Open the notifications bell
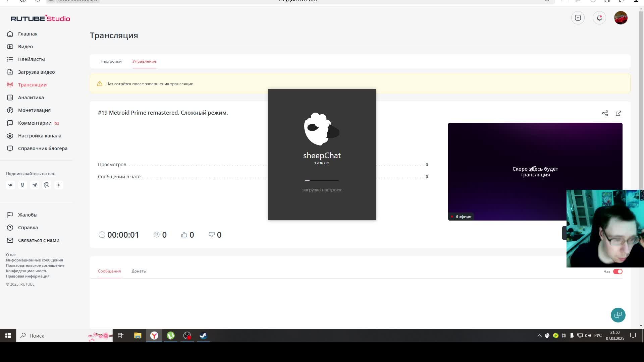The width and height of the screenshot is (644, 362). click(x=599, y=18)
